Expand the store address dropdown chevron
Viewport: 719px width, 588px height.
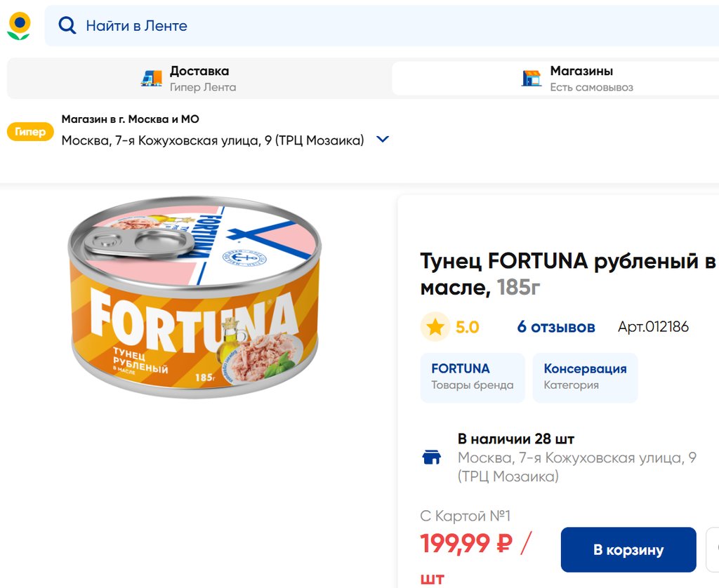click(x=383, y=140)
